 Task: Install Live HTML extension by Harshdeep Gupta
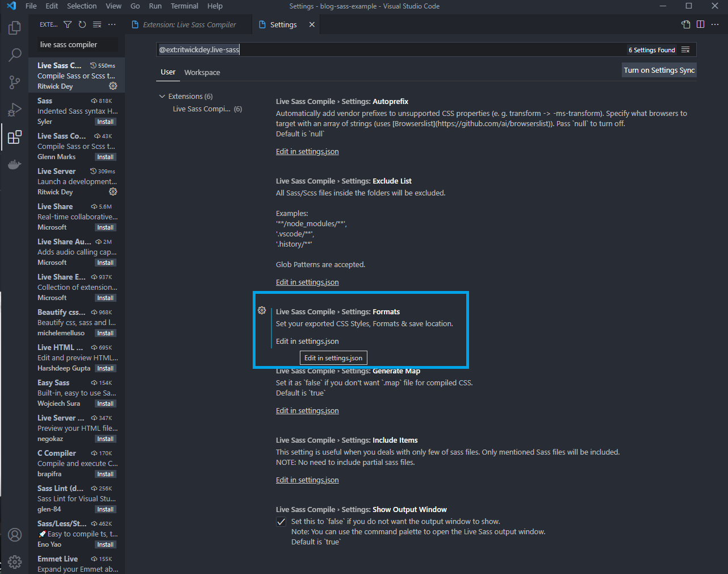tap(106, 368)
